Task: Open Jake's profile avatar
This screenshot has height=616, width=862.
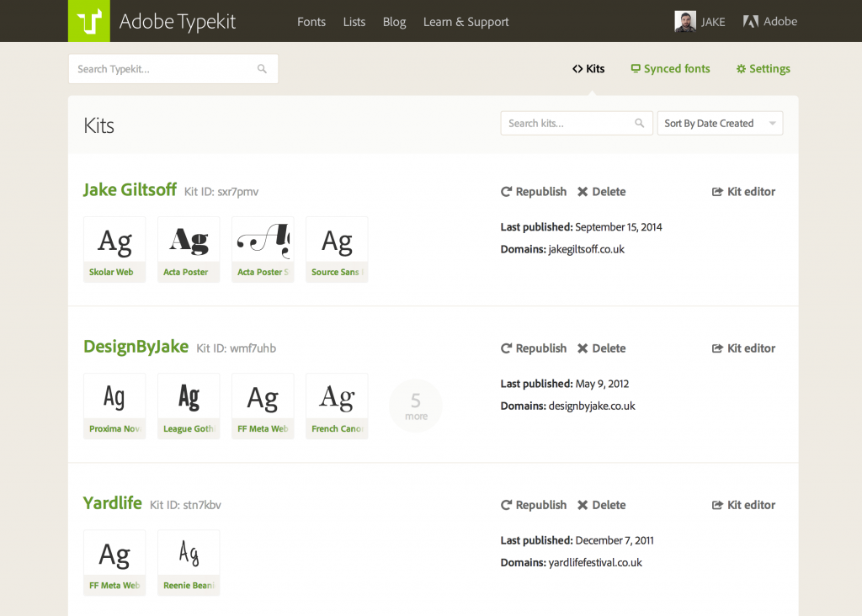Action: (x=685, y=21)
